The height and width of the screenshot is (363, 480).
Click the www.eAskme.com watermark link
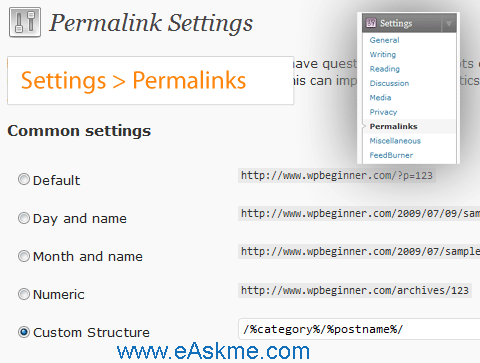point(213,351)
